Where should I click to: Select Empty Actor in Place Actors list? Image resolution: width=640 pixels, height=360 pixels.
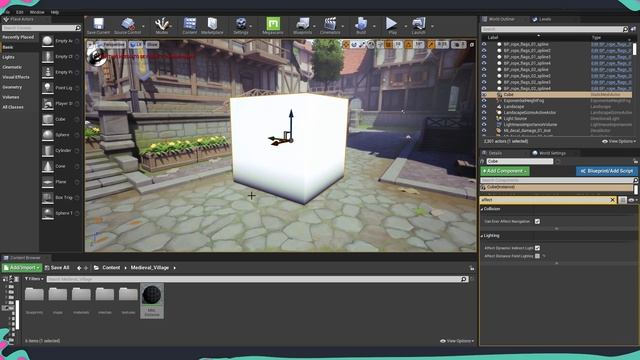click(60, 41)
